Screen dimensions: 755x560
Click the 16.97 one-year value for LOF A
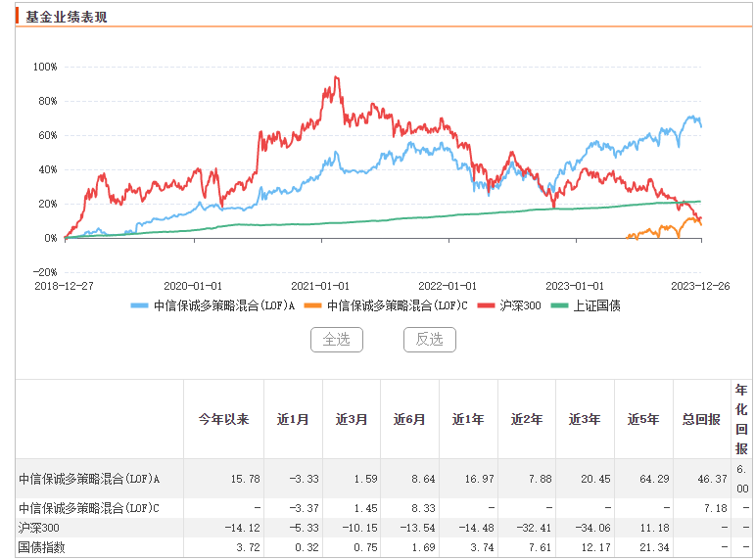coord(480,479)
